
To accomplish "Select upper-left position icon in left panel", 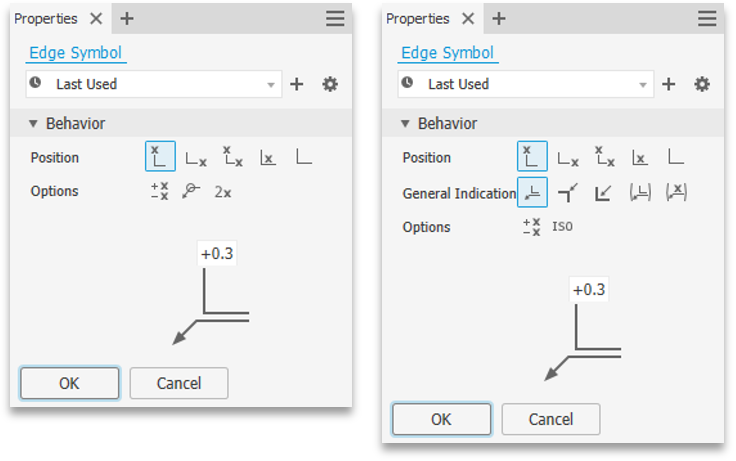I will (160, 156).
